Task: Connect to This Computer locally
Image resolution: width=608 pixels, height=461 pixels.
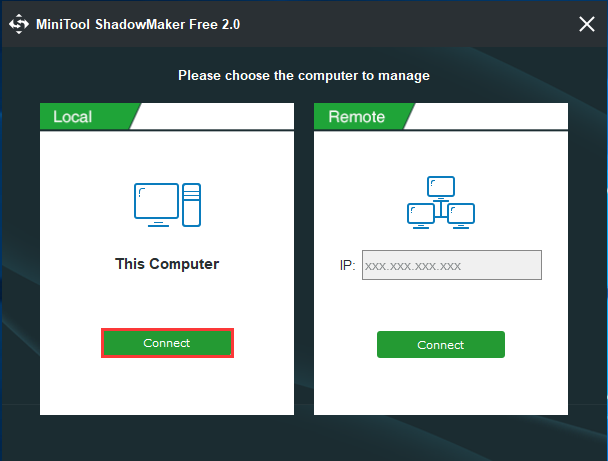Action: click(167, 343)
